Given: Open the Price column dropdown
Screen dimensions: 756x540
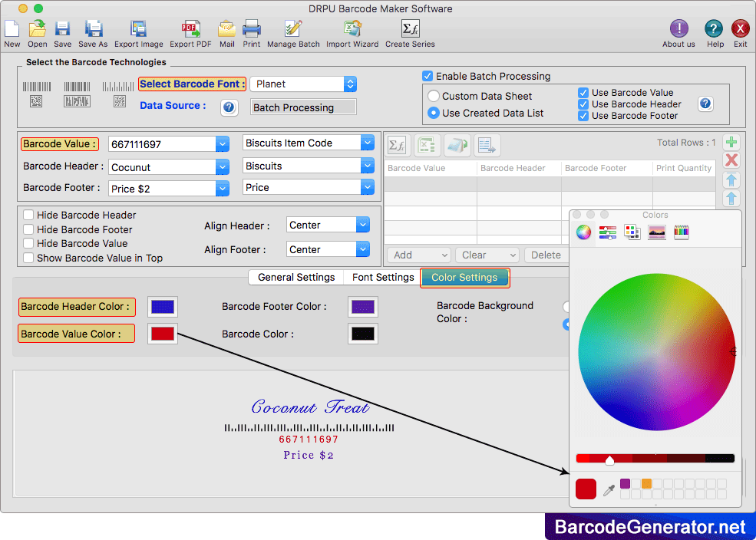Looking at the screenshot, I should tap(368, 187).
